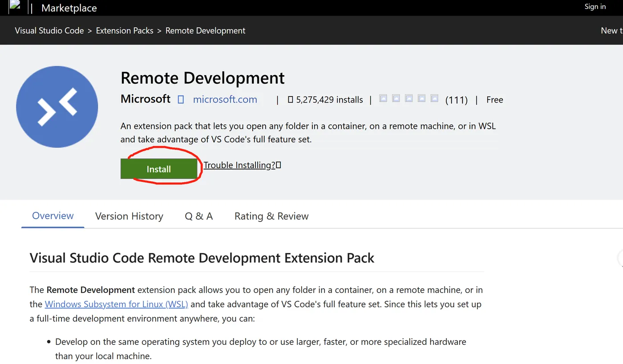The height and width of the screenshot is (364, 623).
Task: Click the green Install button
Action: tap(159, 169)
